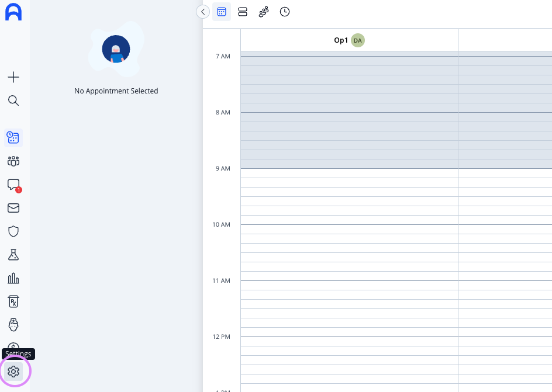Collapse the side panel chevron
Viewport: 552px width, 392px height.
203,12
